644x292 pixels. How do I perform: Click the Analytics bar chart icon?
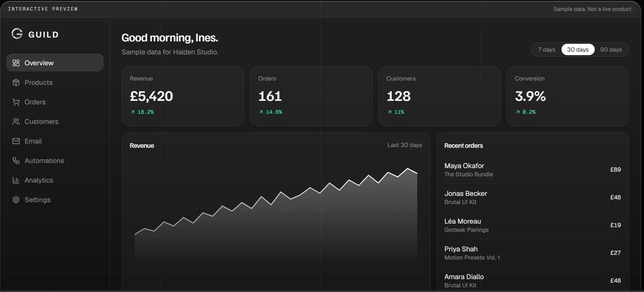point(16,180)
